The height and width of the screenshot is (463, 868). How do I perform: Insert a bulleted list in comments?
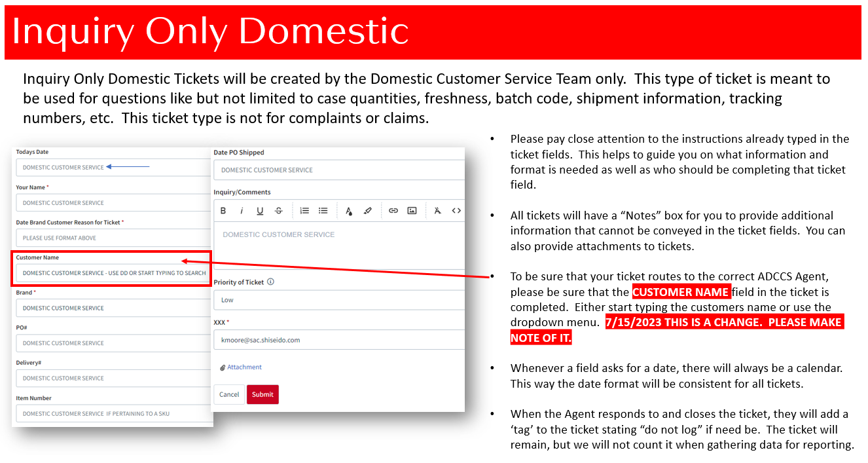coord(323,211)
